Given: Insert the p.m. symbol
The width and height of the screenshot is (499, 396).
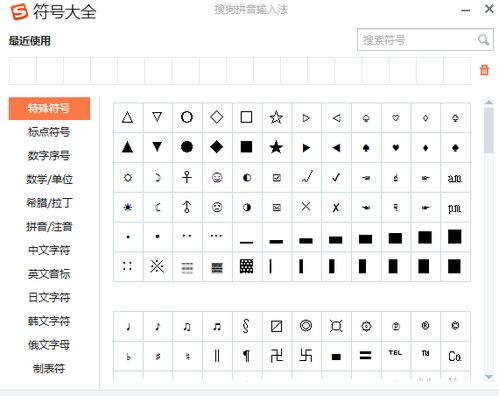Looking at the screenshot, I should point(455,207).
